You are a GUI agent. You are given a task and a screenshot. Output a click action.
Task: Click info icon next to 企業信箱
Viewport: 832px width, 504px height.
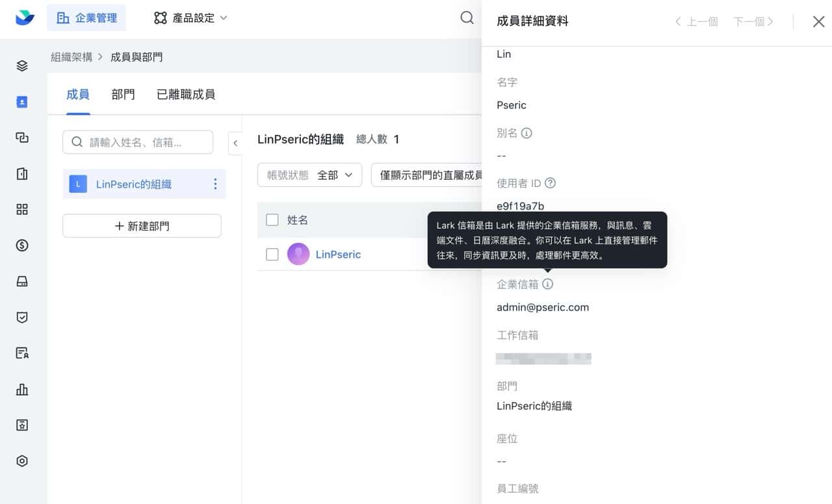[x=548, y=284]
